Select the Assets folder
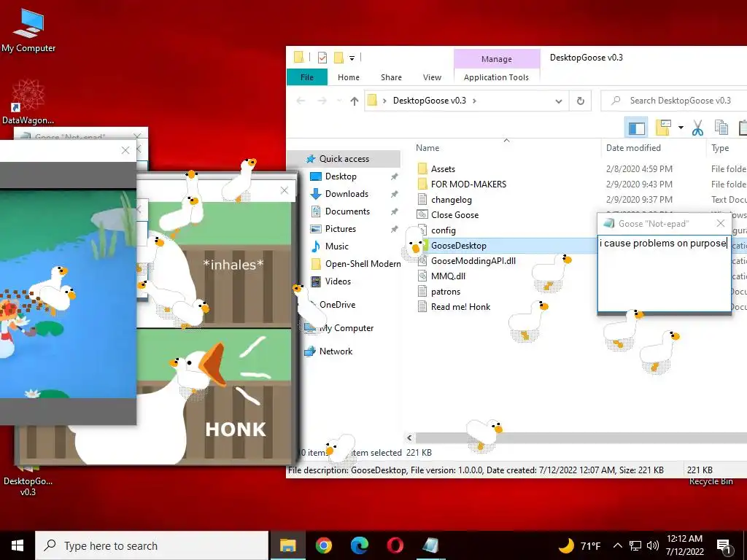This screenshot has width=747, height=560. [443, 169]
